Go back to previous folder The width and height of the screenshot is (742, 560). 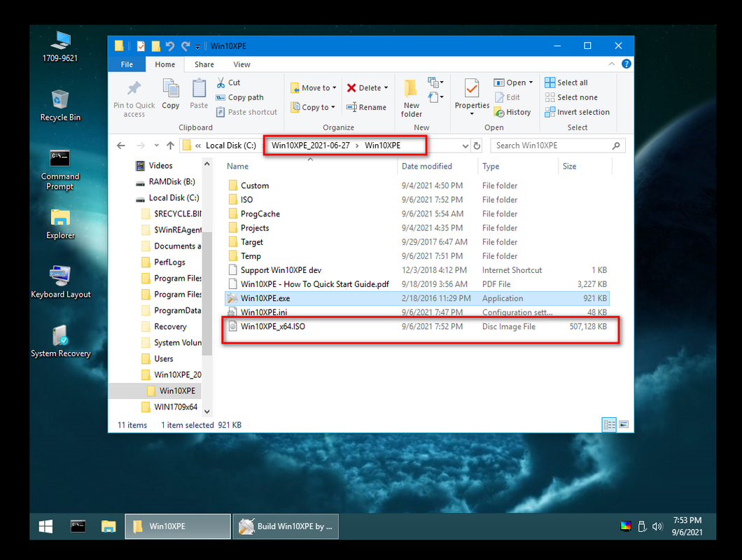point(121,146)
